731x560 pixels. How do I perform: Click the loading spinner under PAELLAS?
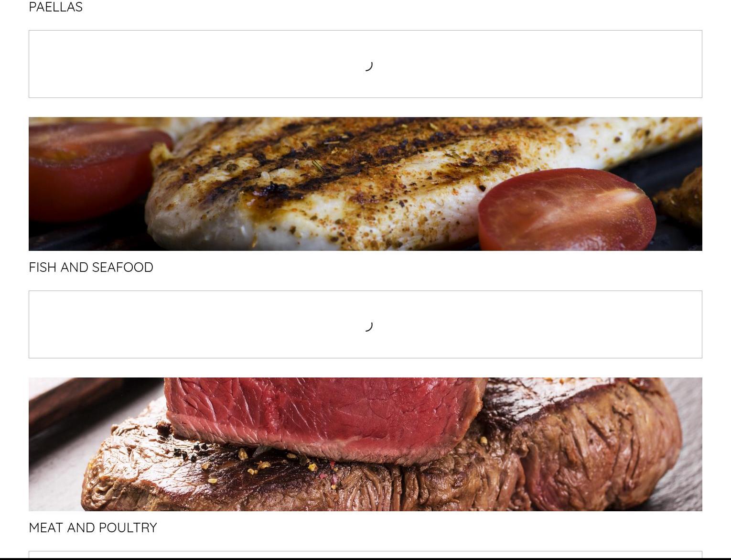(x=368, y=65)
